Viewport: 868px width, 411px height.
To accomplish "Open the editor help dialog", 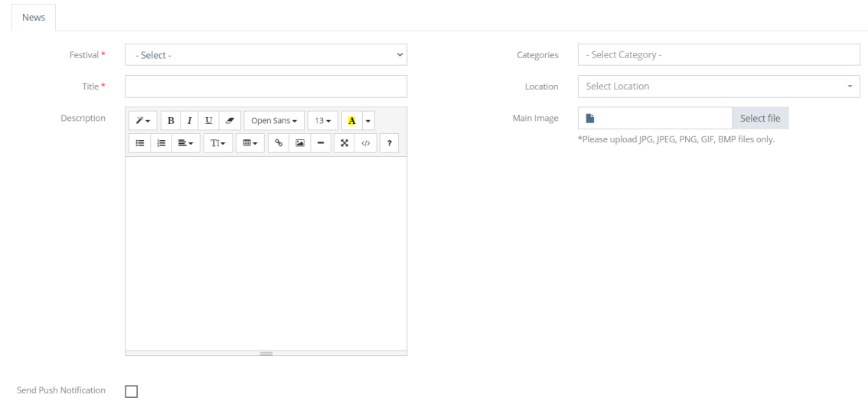I will pos(389,142).
